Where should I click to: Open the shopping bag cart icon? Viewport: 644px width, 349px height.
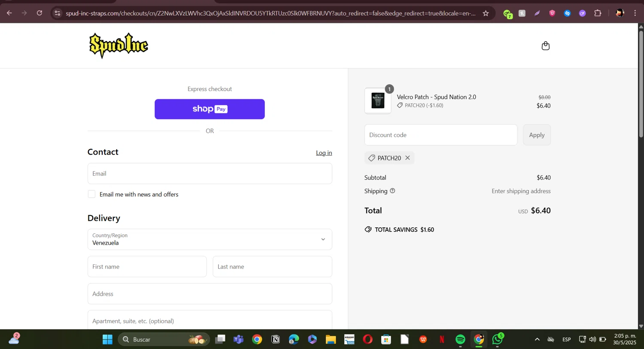pyautogui.click(x=545, y=46)
